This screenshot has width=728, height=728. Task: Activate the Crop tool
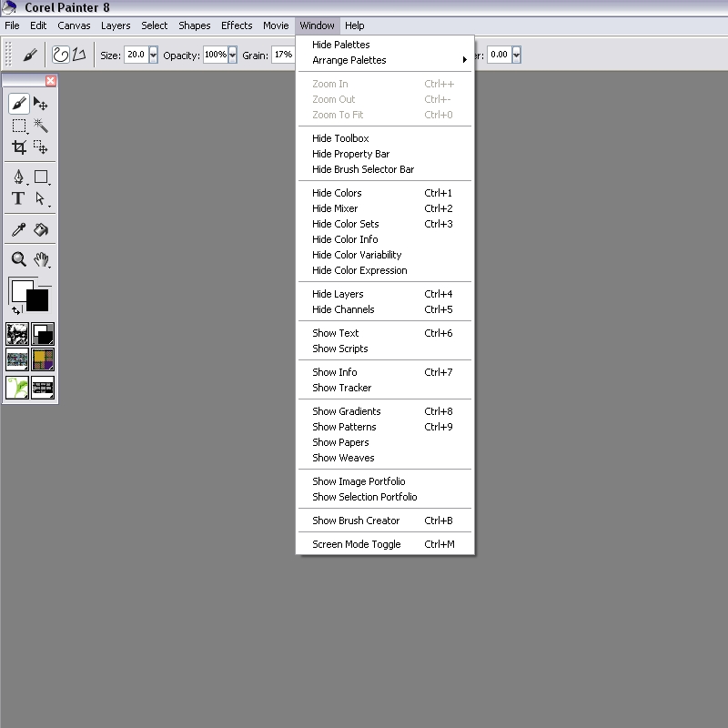[19, 147]
